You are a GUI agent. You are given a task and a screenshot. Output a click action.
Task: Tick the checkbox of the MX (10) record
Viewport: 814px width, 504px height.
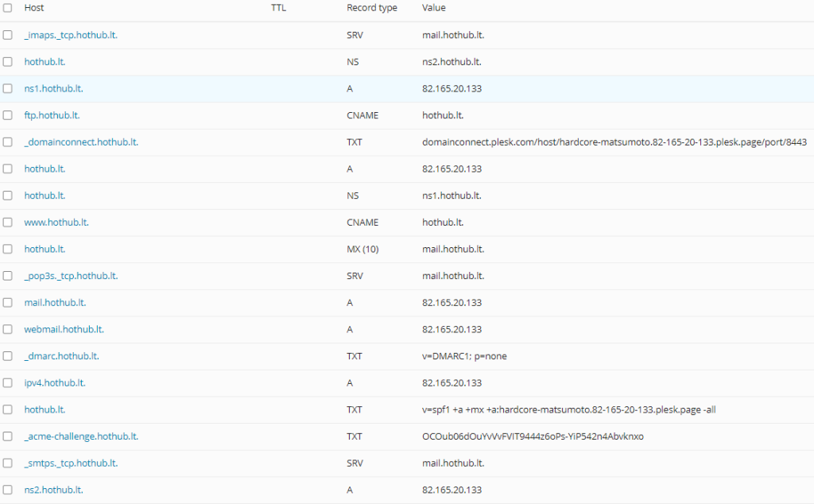pyautogui.click(x=7, y=249)
